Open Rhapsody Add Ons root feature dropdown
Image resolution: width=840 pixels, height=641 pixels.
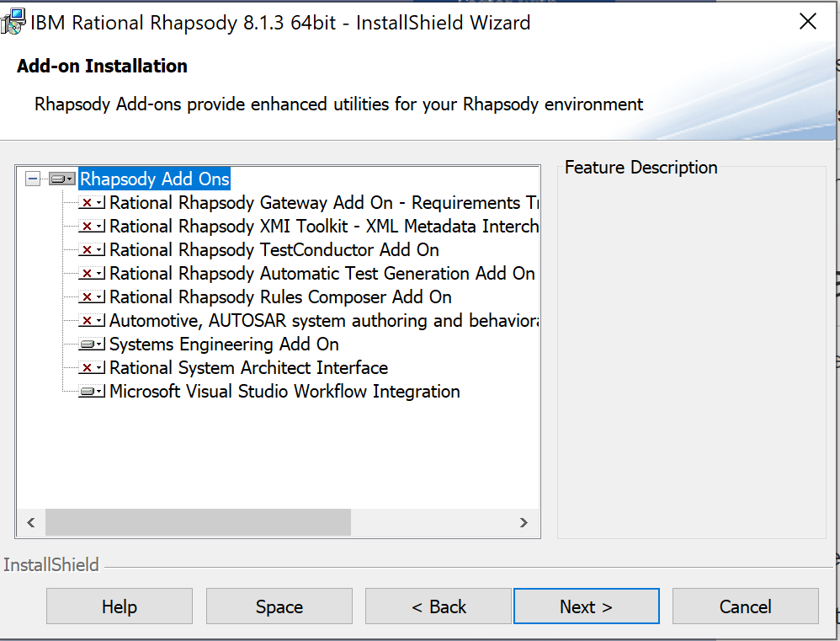pos(62,179)
